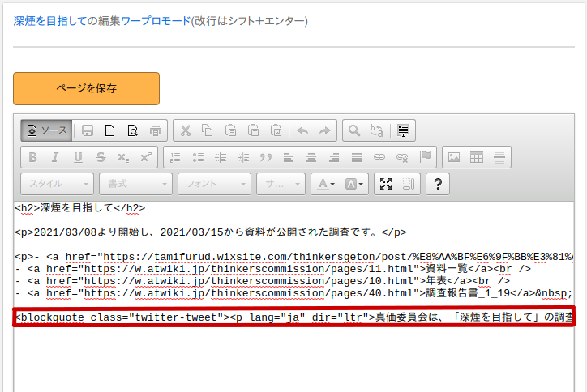Click the Show Blocks icon
587x392 pixels.
point(409,184)
